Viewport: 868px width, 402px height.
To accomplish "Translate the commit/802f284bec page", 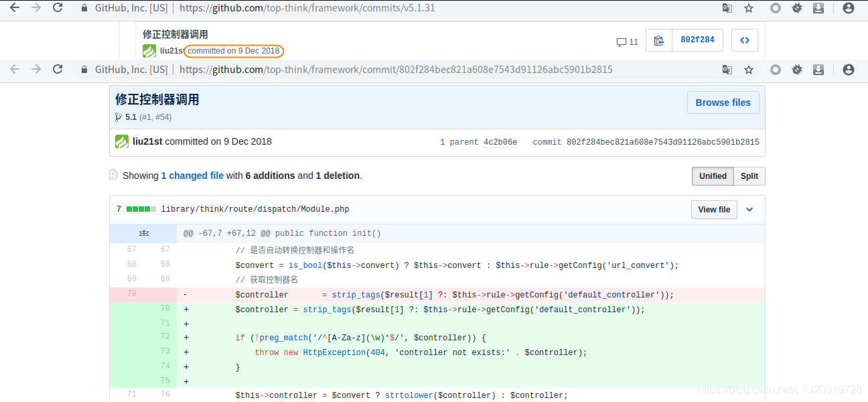I will [727, 70].
